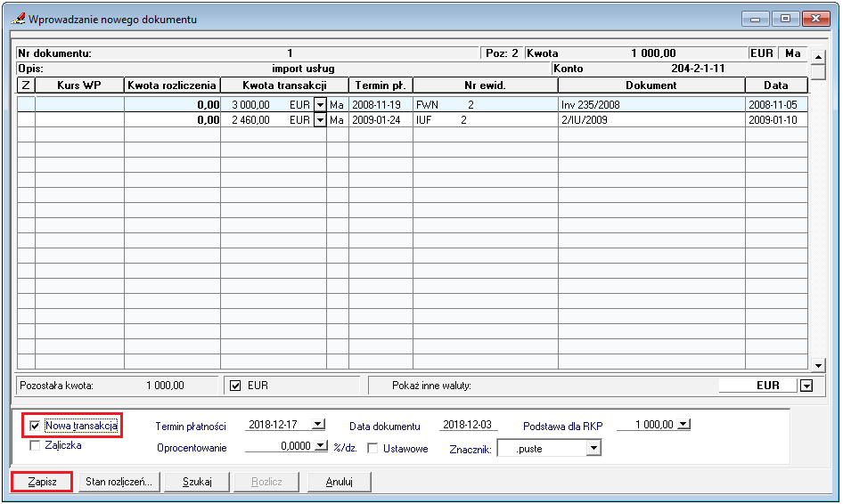Click the Kwota transakcji column header

pos(284,85)
